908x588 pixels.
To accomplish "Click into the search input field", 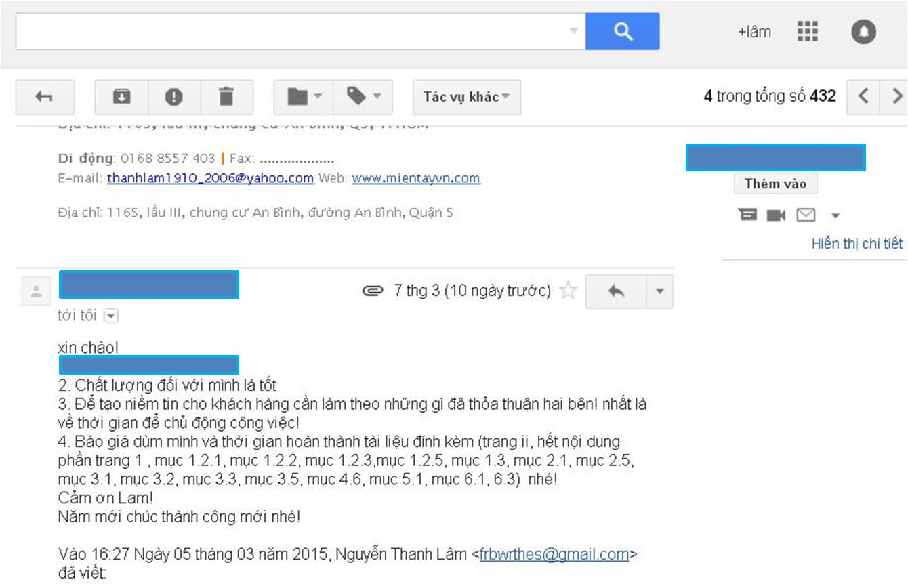I will click(291, 31).
